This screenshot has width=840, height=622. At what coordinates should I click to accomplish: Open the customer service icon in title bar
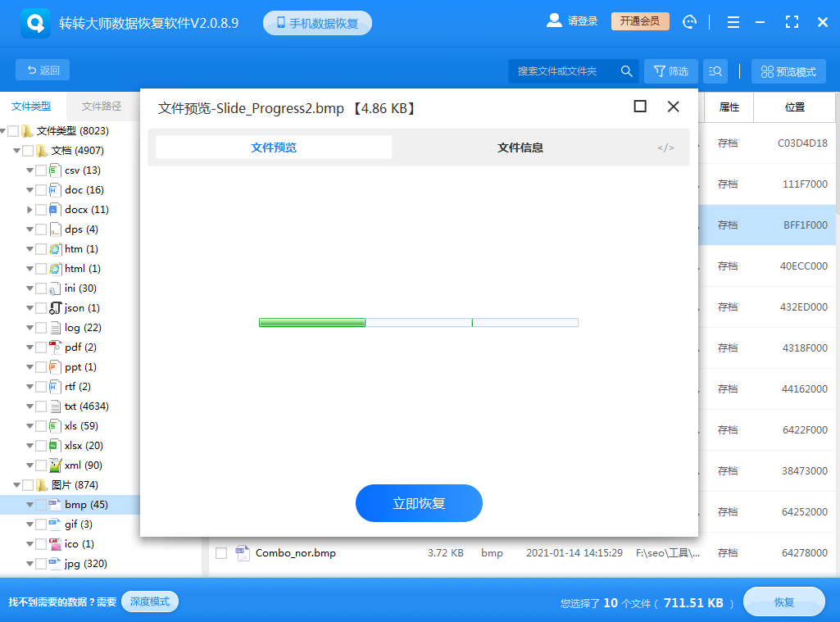689,22
